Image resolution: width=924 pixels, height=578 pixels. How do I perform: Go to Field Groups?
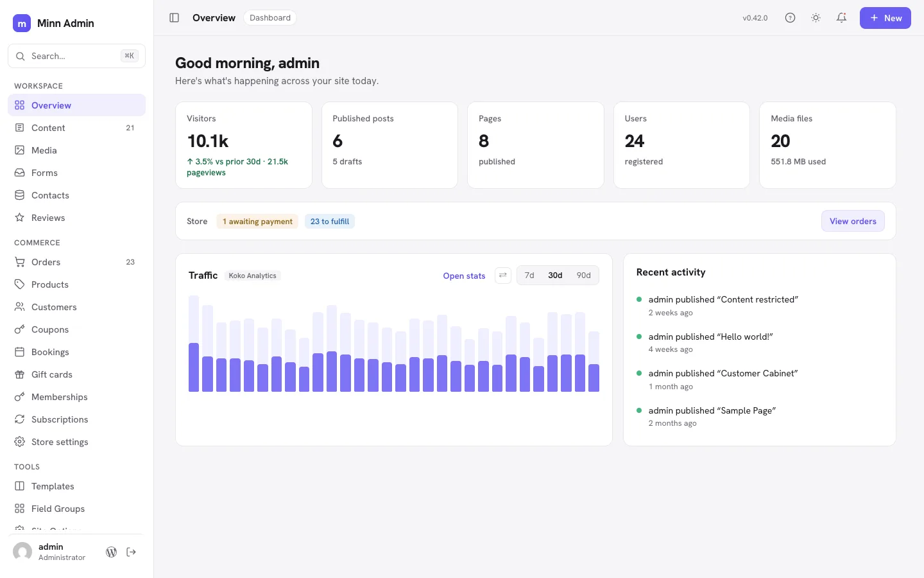pyautogui.click(x=76, y=509)
